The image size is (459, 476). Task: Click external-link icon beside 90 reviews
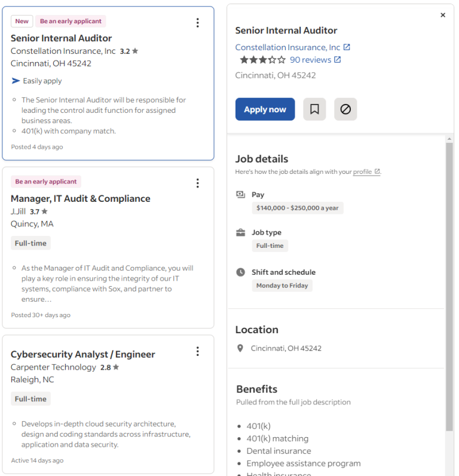(x=337, y=60)
